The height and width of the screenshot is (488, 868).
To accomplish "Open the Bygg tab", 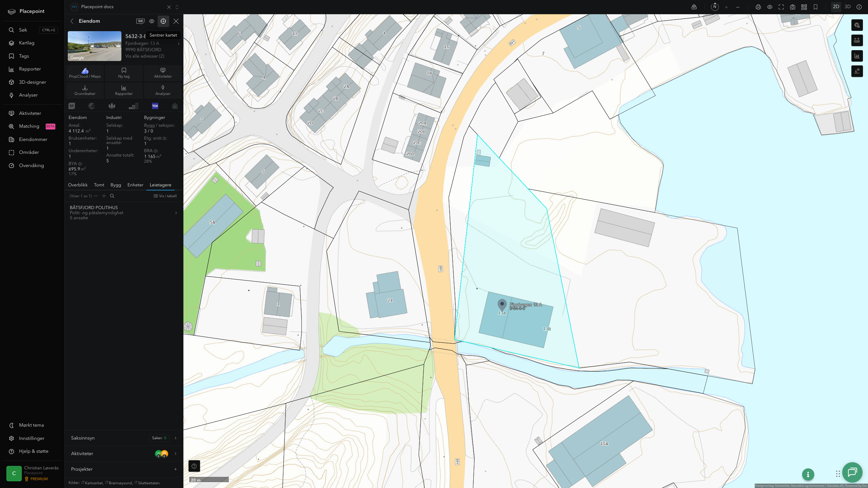I will pyautogui.click(x=116, y=185).
